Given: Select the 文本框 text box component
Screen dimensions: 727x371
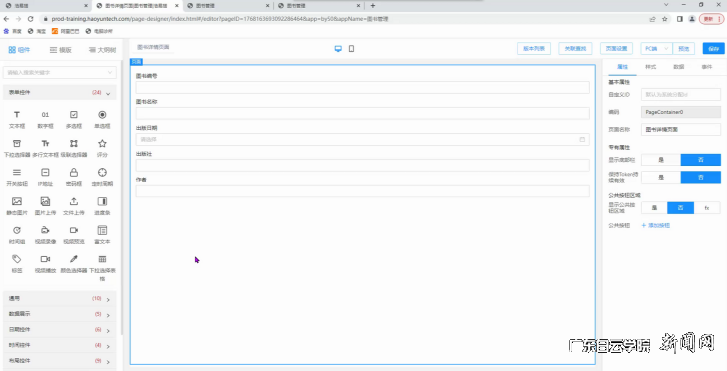Looking at the screenshot, I should coord(17,119).
